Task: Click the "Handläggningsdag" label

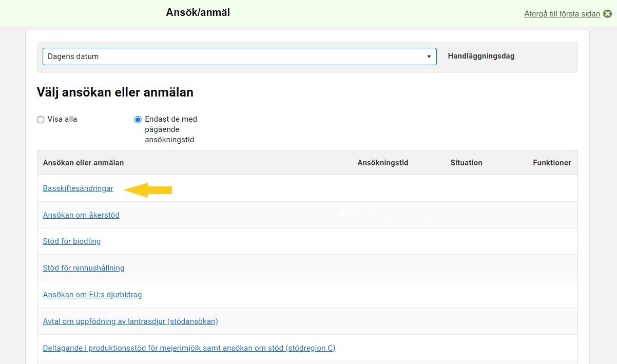Action: [x=480, y=56]
